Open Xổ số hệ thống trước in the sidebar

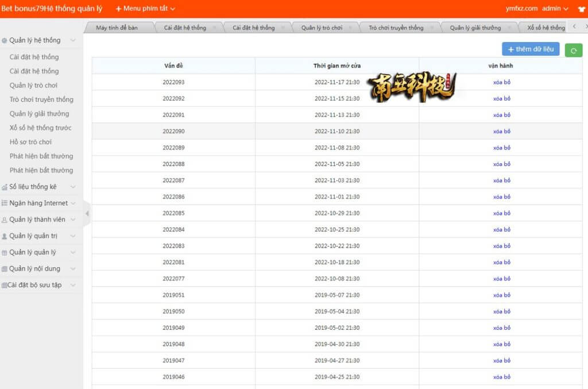[41, 128]
